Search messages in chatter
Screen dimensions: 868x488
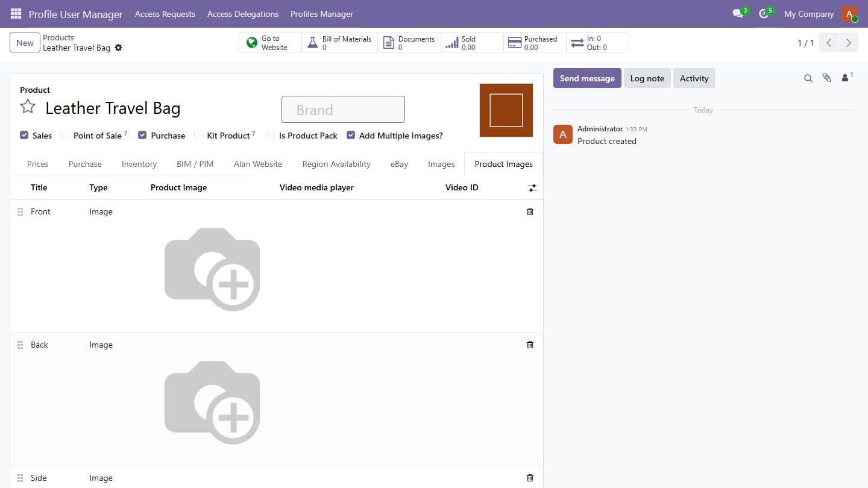pyautogui.click(x=808, y=78)
